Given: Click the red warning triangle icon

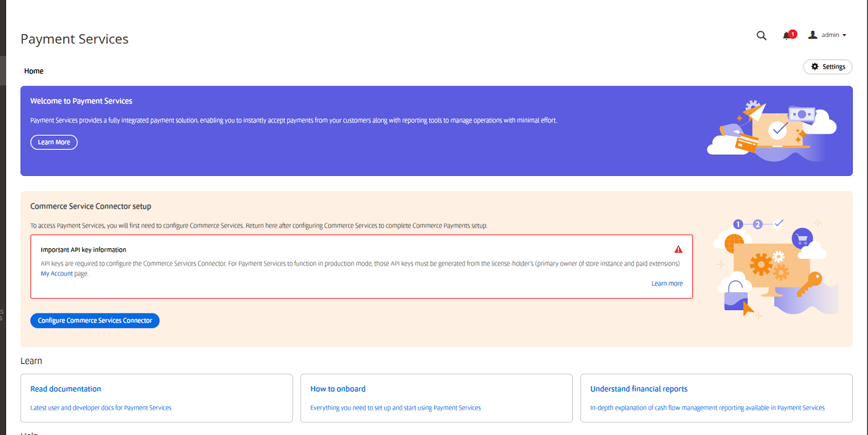Looking at the screenshot, I should pos(678,249).
